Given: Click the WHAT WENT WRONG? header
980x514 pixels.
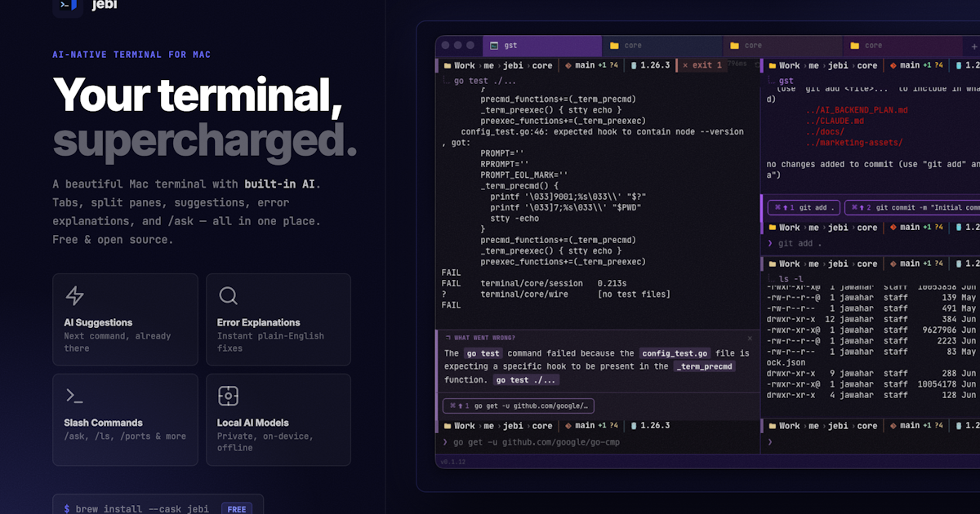Looking at the screenshot, I should pos(484,338).
